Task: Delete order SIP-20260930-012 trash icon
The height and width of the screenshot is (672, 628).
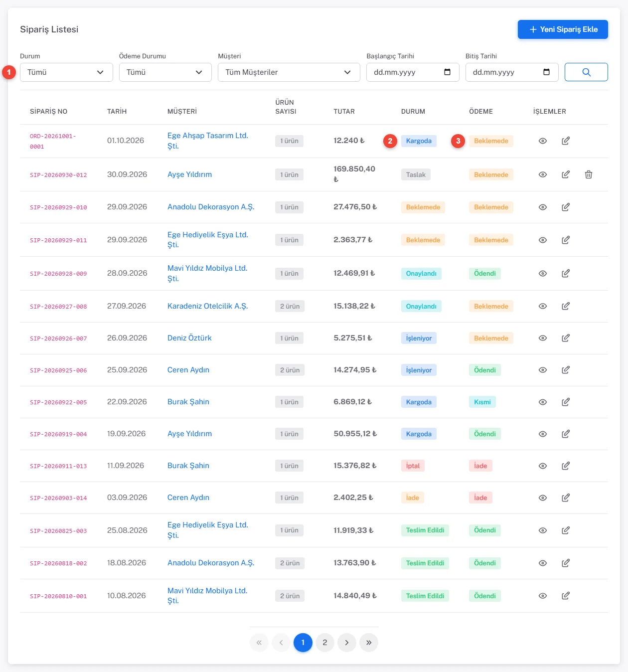Action: pyautogui.click(x=589, y=174)
